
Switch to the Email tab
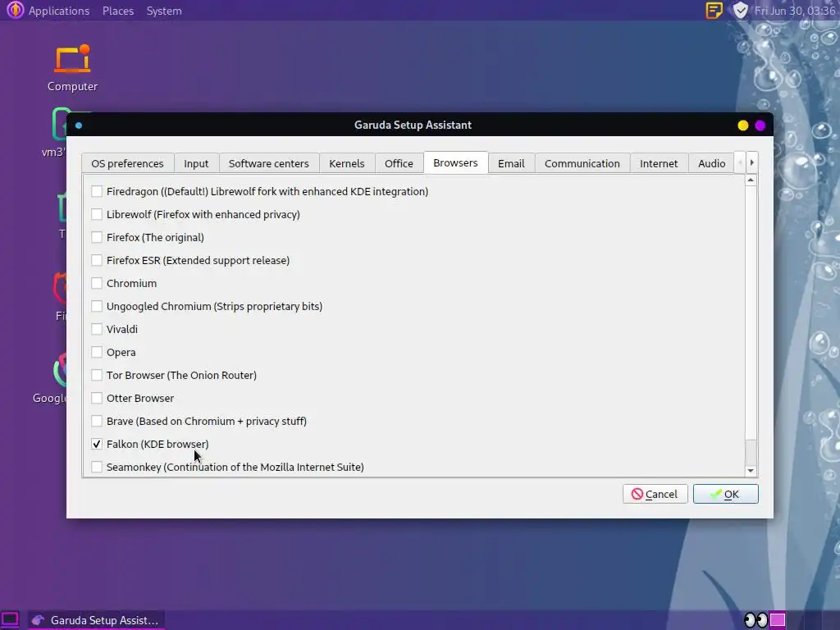[511, 163]
